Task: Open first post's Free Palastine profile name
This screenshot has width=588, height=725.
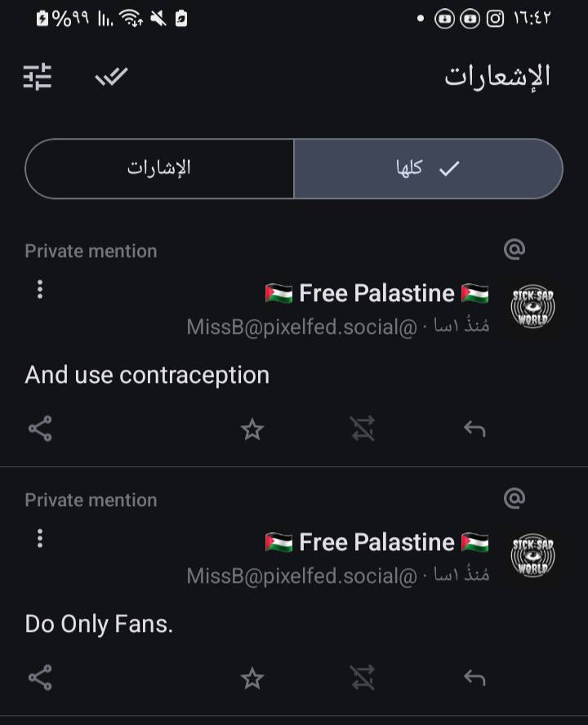Action: coord(376,292)
